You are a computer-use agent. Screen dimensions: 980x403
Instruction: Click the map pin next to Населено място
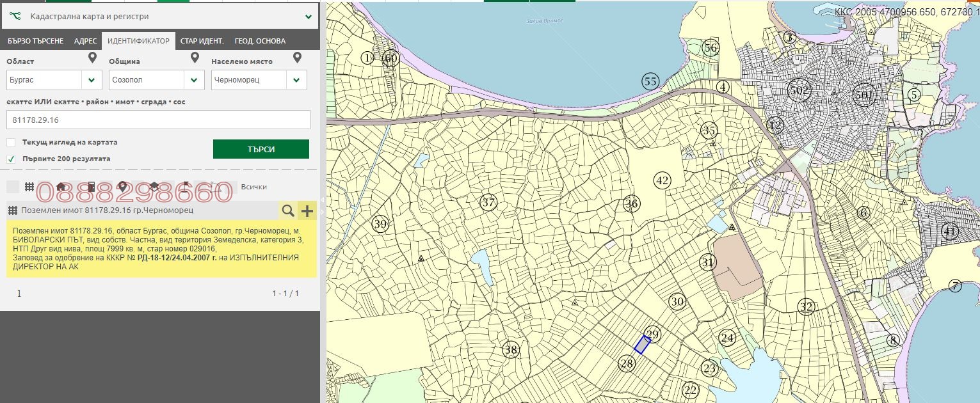click(297, 59)
